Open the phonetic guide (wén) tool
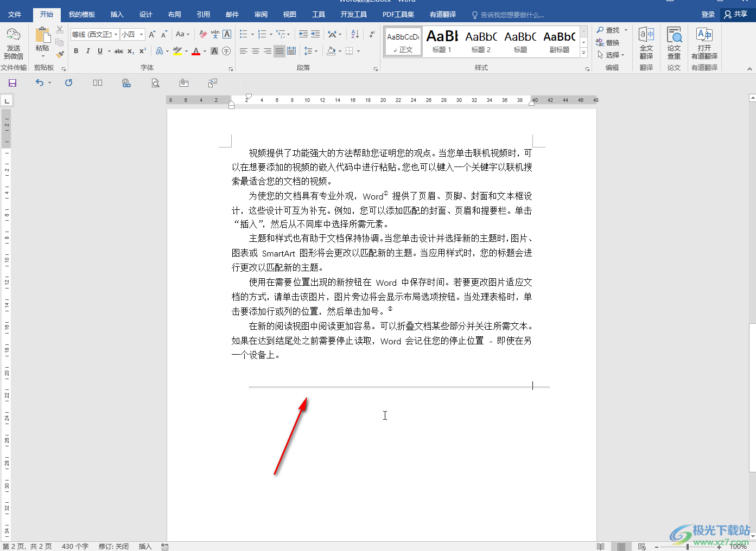Viewport: 756px width, 551px height. [215, 34]
